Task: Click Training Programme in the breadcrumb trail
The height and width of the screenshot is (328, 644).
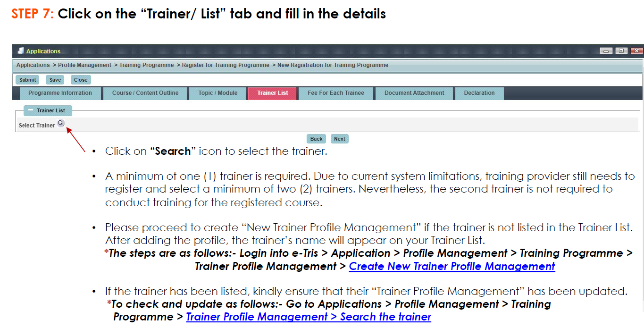Action: (146, 65)
